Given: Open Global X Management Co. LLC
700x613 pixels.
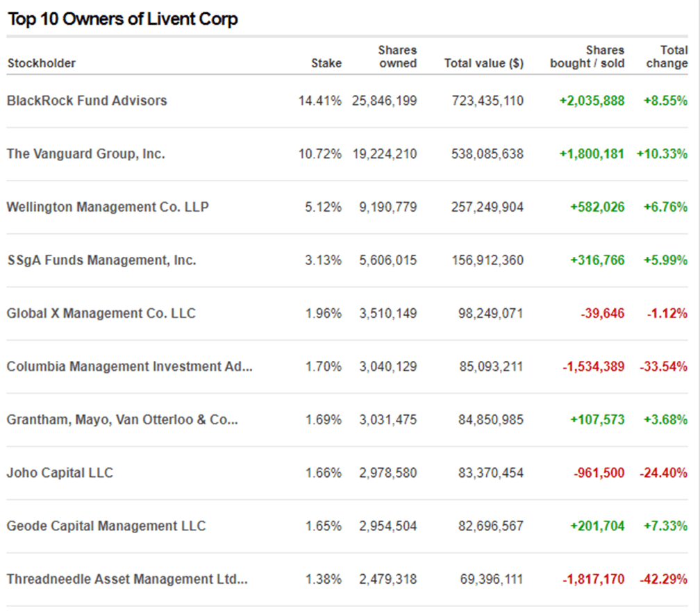Looking at the screenshot, I should point(101,313).
